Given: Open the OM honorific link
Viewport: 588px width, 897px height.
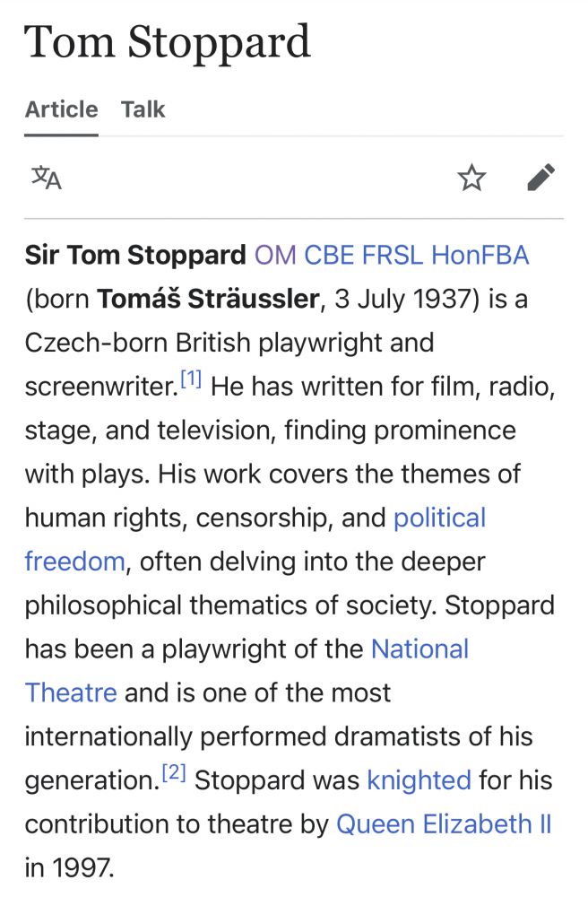Looking at the screenshot, I should click(275, 256).
